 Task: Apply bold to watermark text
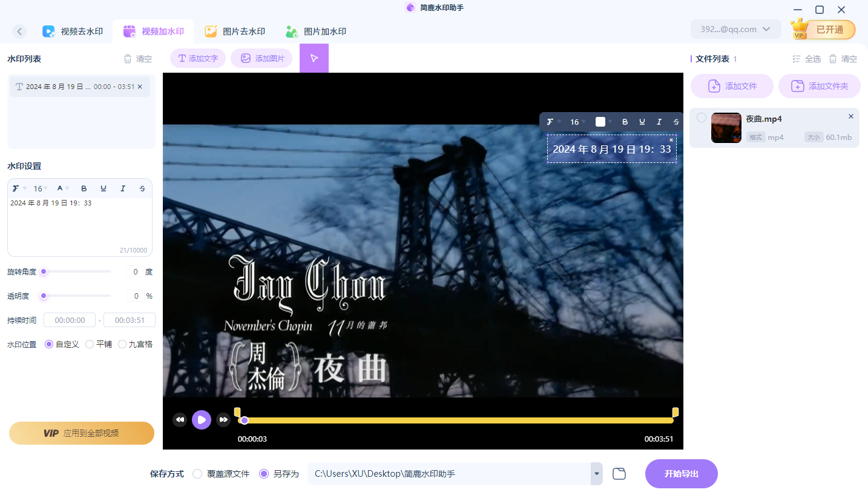(84, 188)
